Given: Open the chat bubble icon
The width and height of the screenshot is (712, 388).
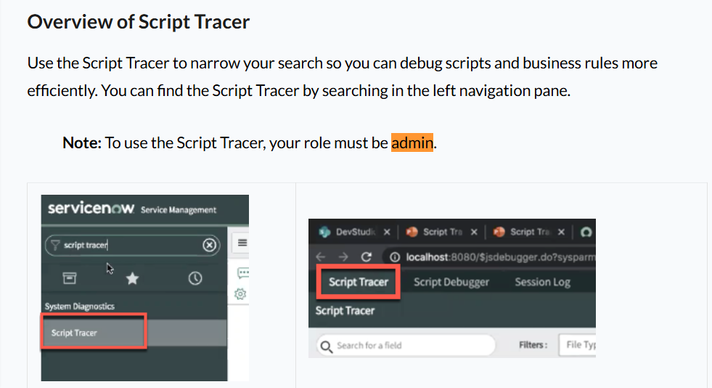Looking at the screenshot, I should (x=243, y=273).
